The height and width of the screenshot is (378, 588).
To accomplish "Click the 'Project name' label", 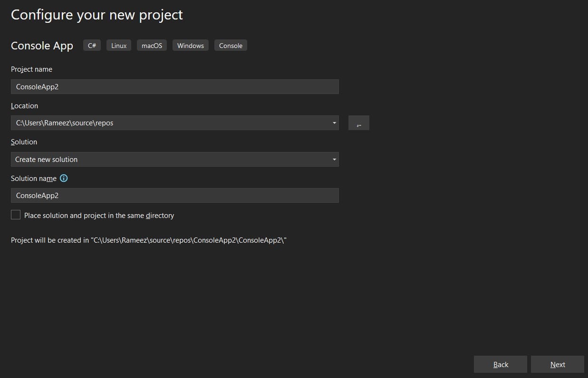I will coord(31,69).
